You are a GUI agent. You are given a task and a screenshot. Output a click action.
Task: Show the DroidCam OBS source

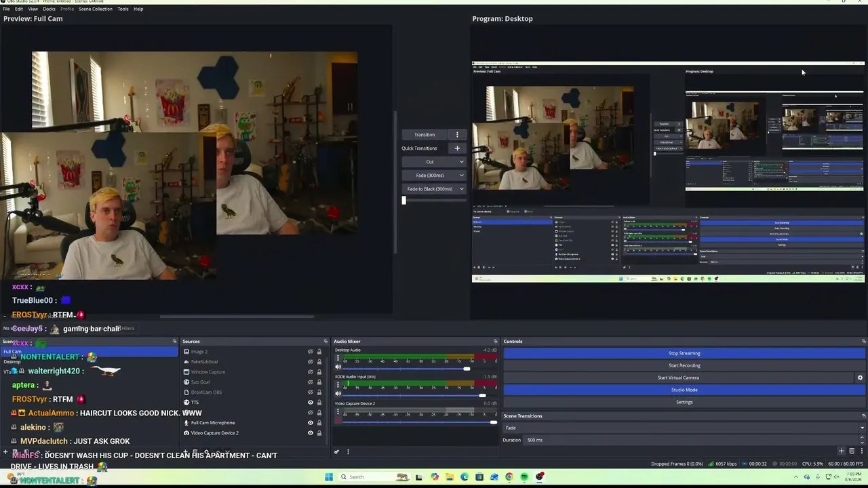click(x=311, y=392)
